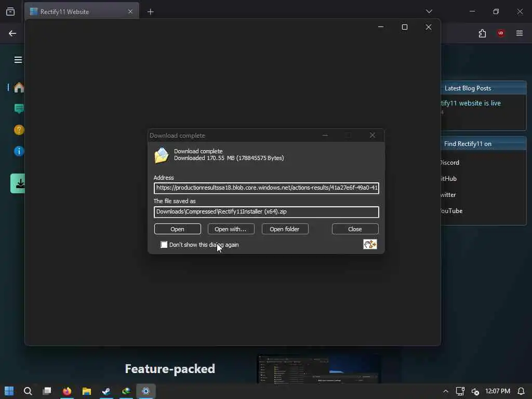This screenshot has width=532, height=399.
Task: Click the active gear app taskbar icon
Action: (146, 391)
